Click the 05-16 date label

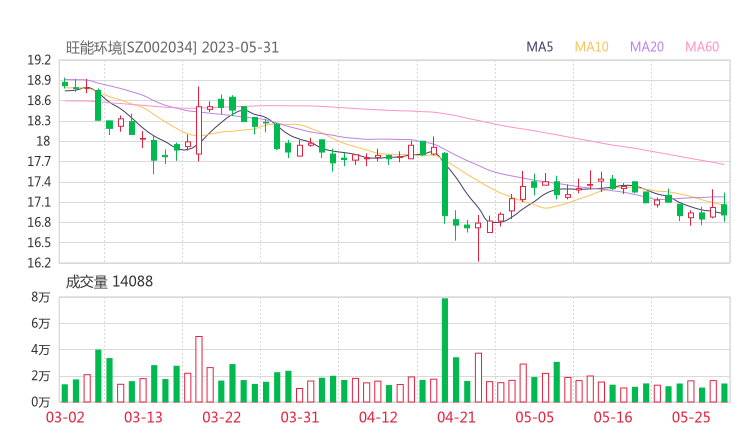point(613,417)
